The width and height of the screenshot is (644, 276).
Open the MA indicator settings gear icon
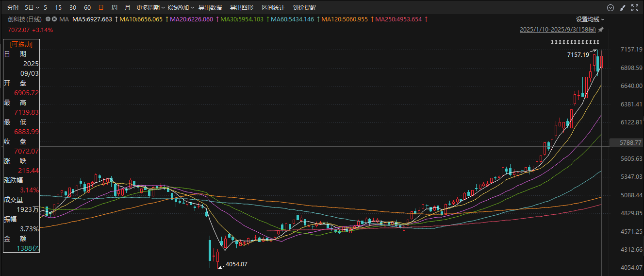(48, 19)
